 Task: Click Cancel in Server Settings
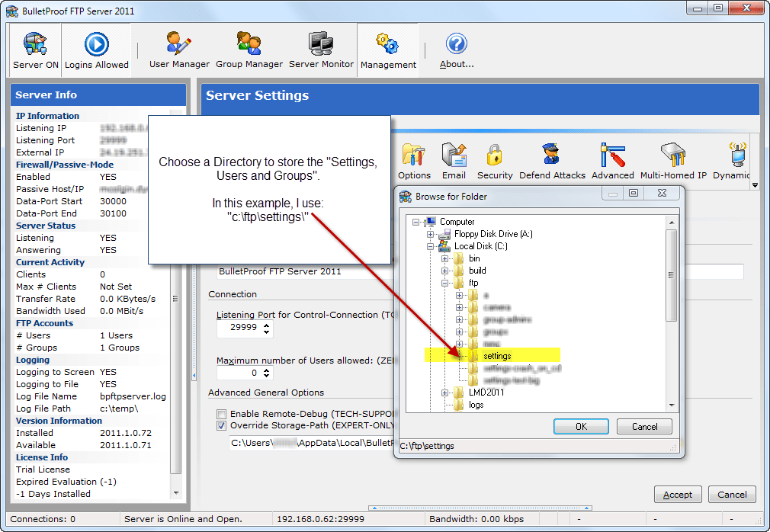tap(732, 495)
